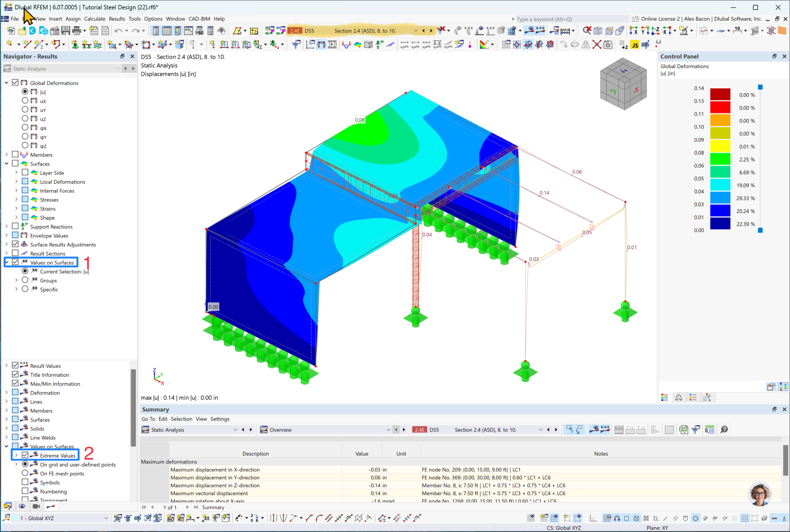
Task: Print the current model view
Action: pos(77,30)
